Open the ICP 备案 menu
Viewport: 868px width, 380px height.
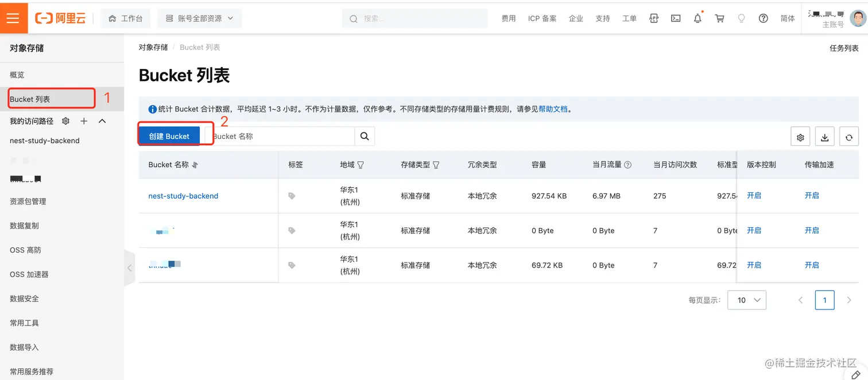542,18
